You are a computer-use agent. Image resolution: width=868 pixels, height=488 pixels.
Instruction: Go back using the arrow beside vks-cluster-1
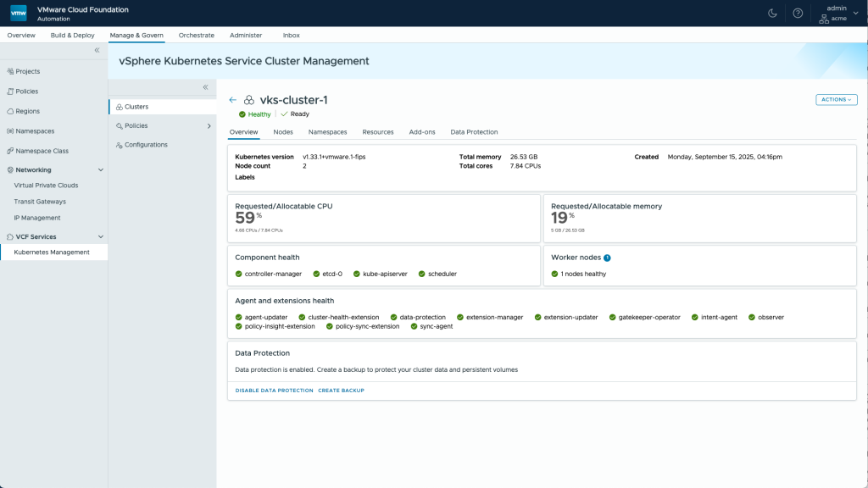pyautogui.click(x=232, y=100)
